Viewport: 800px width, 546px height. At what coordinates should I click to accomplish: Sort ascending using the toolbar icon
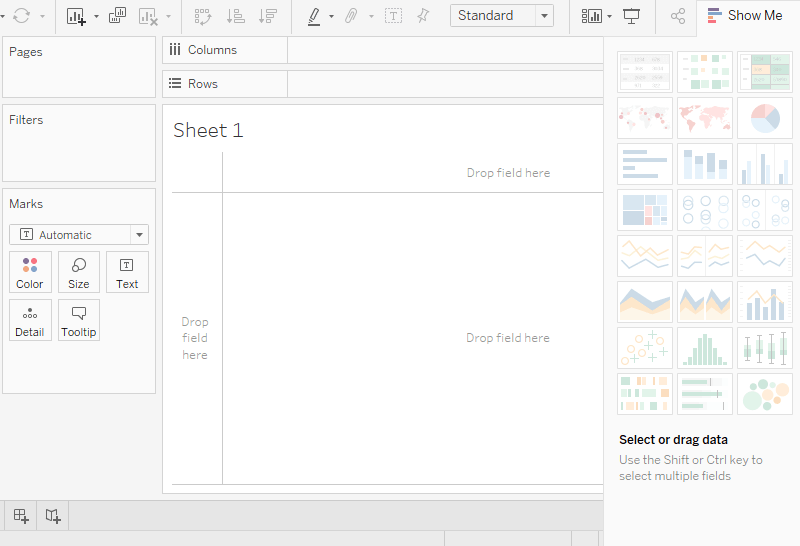tap(236, 16)
